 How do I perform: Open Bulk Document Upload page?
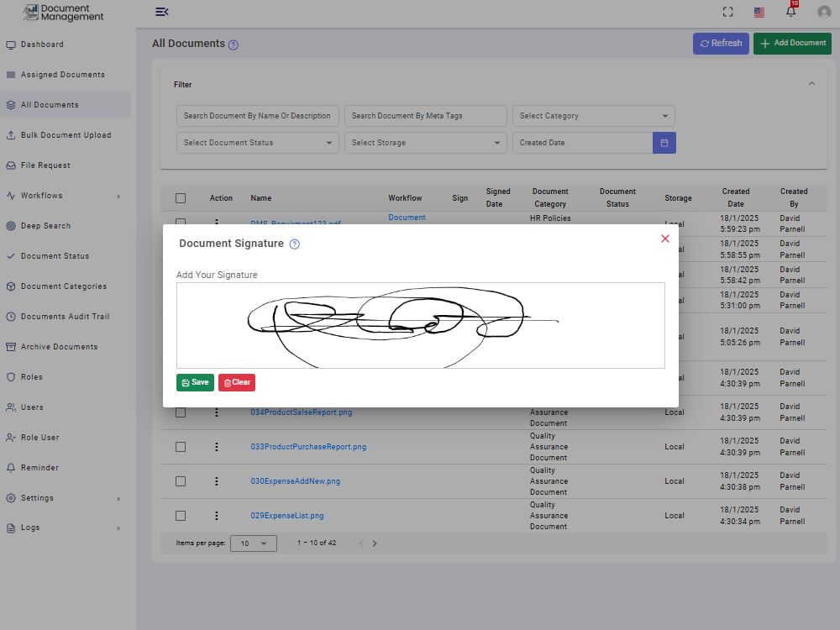[66, 135]
